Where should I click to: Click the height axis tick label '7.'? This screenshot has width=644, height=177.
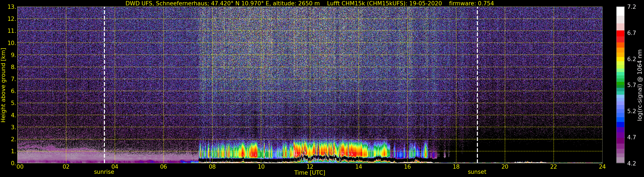[13, 79]
